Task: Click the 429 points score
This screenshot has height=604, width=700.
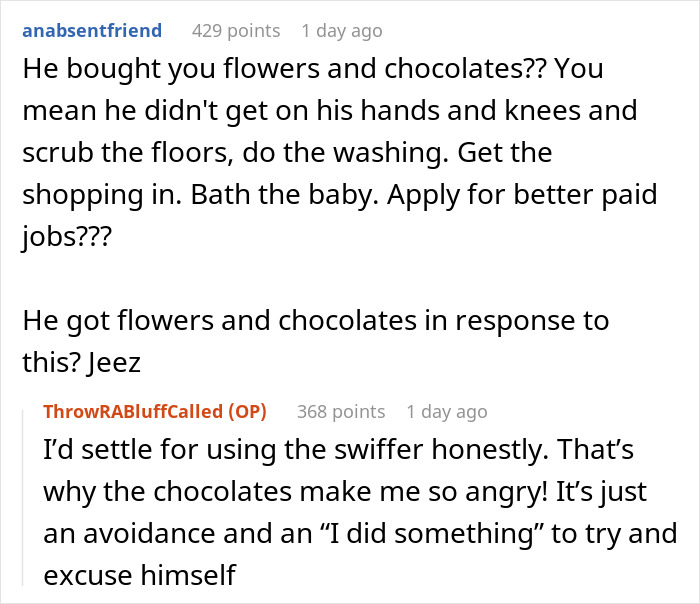Action: pyautogui.click(x=236, y=31)
